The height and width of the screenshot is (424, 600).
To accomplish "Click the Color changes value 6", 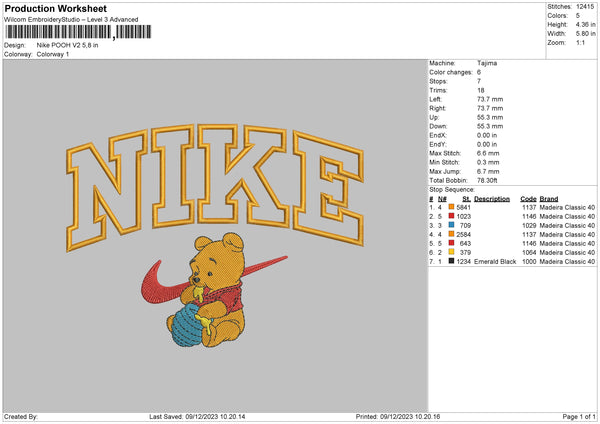I will (479, 72).
